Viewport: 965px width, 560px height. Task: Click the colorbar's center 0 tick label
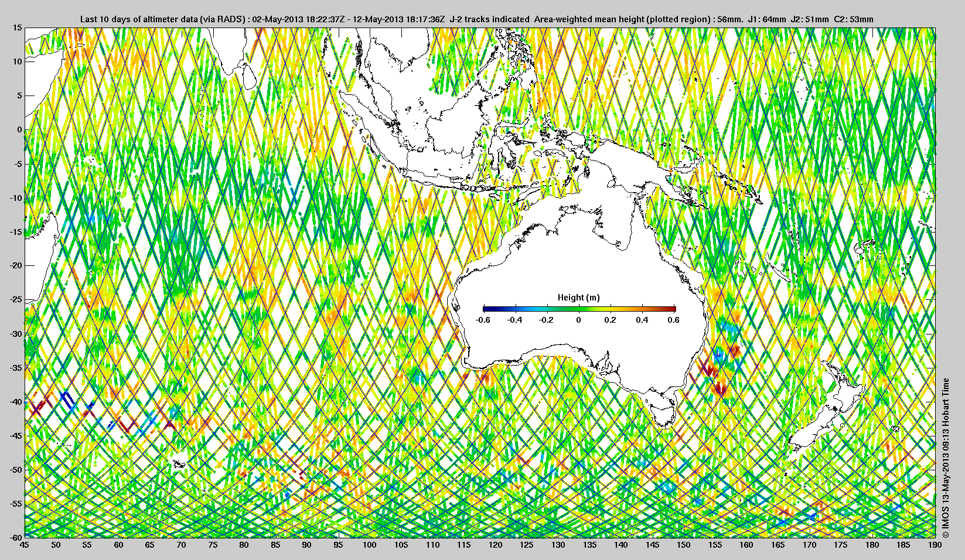point(579,320)
